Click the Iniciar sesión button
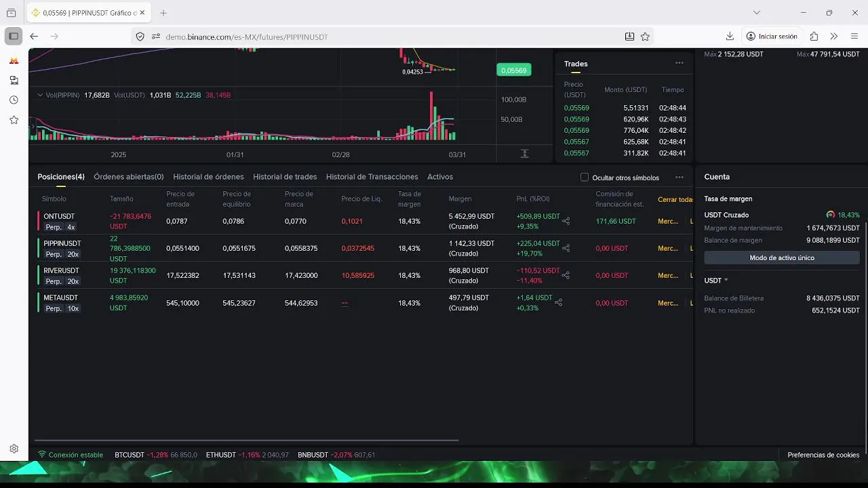This screenshot has width=868, height=488. [772, 36]
